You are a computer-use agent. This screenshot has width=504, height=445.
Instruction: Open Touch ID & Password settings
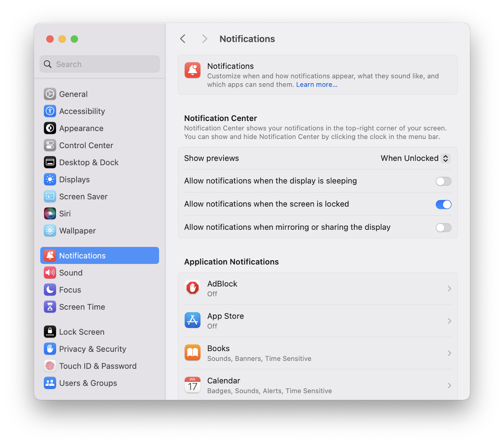pyautogui.click(x=100, y=366)
